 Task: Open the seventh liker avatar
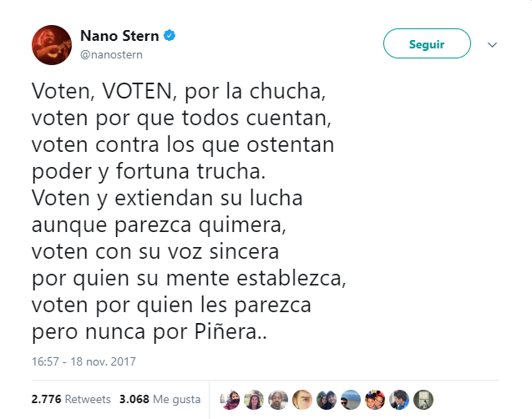[x=376, y=399]
